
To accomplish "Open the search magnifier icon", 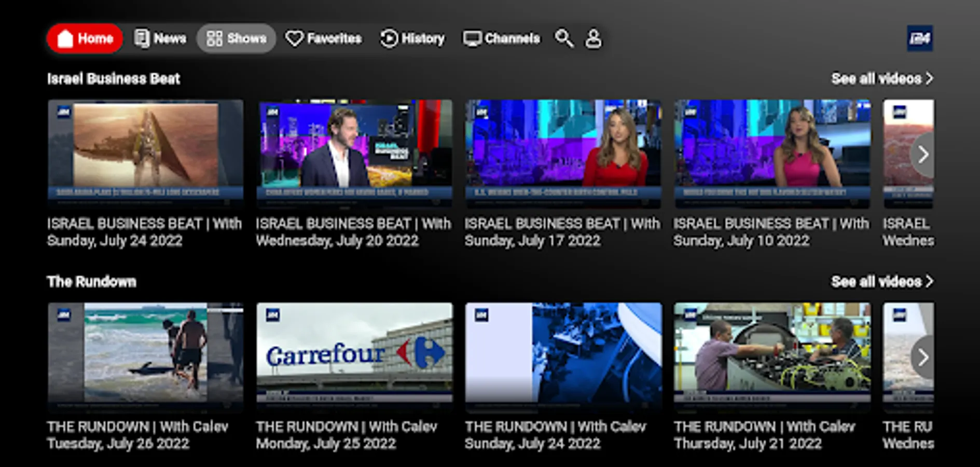I will (564, 38).
